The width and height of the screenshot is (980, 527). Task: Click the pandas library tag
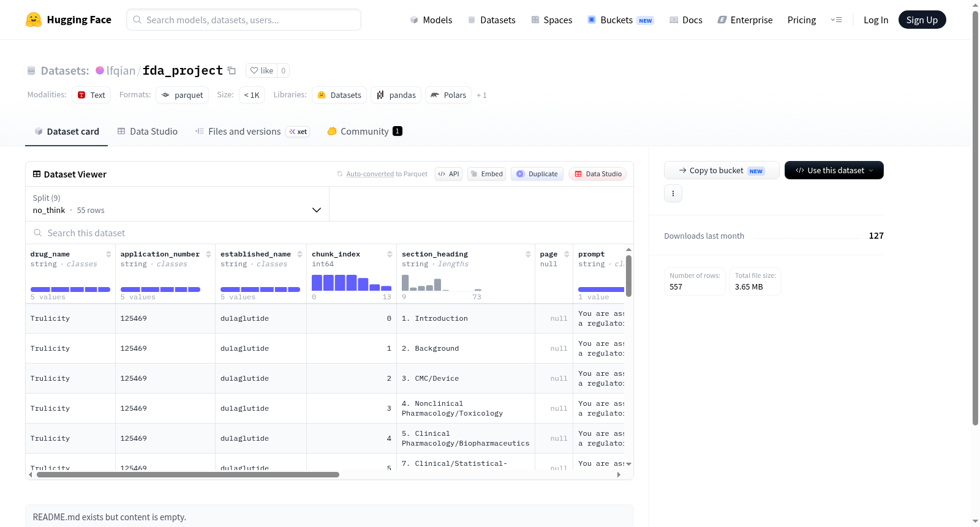point(396,95)
